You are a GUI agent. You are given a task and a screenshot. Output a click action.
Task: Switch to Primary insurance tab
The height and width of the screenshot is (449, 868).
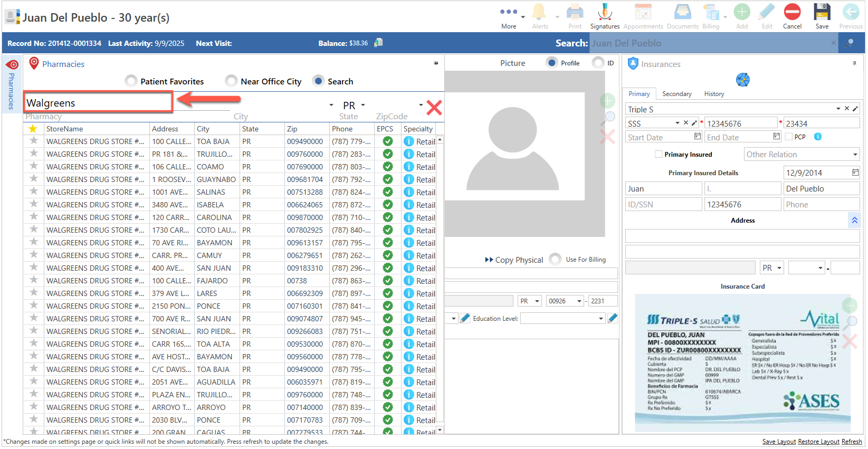[x=639, y=93]
